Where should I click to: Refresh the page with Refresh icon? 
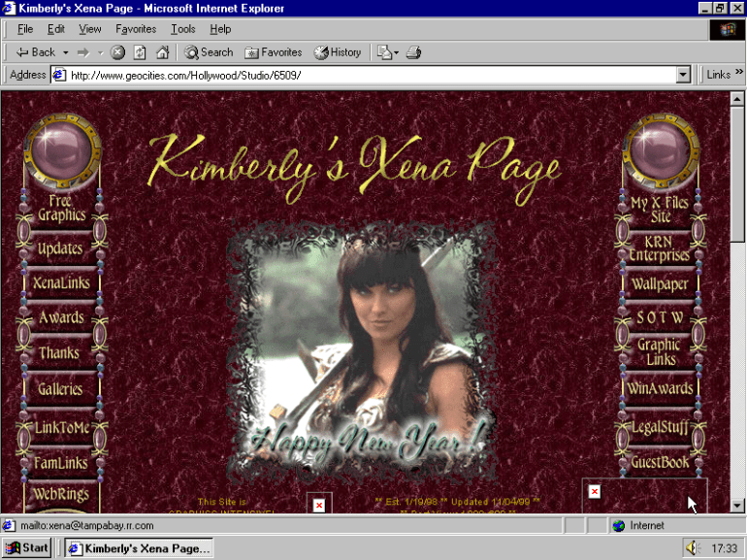[x=140, y=52]
